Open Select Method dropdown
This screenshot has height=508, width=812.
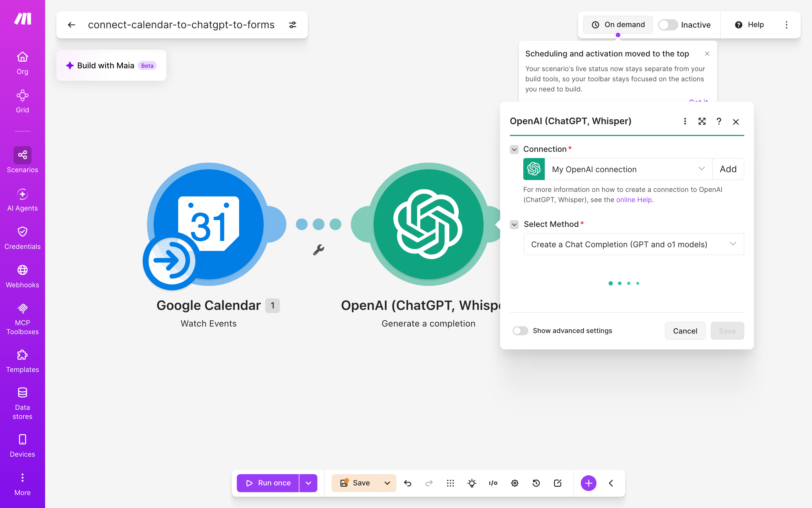pyautogui.click(x=634, y=244)
